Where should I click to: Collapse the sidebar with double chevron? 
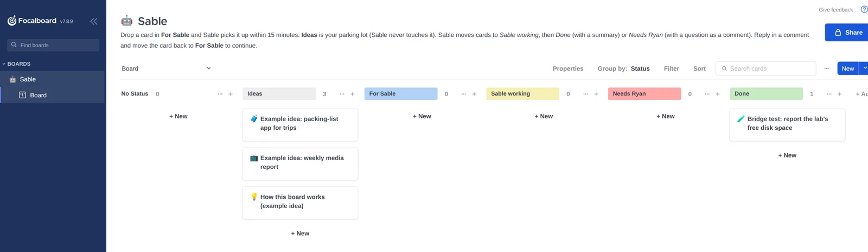tap(94, 21)
